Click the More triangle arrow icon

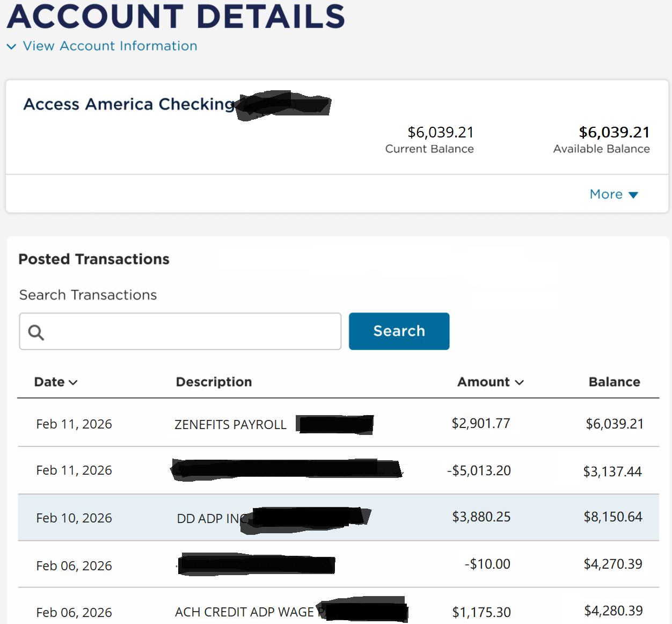coord(633,195)
